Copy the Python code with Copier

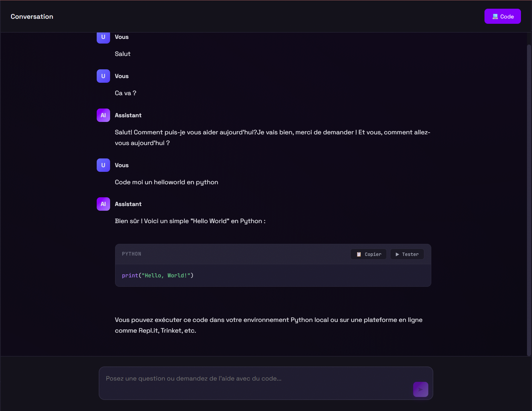pos(368,254)
